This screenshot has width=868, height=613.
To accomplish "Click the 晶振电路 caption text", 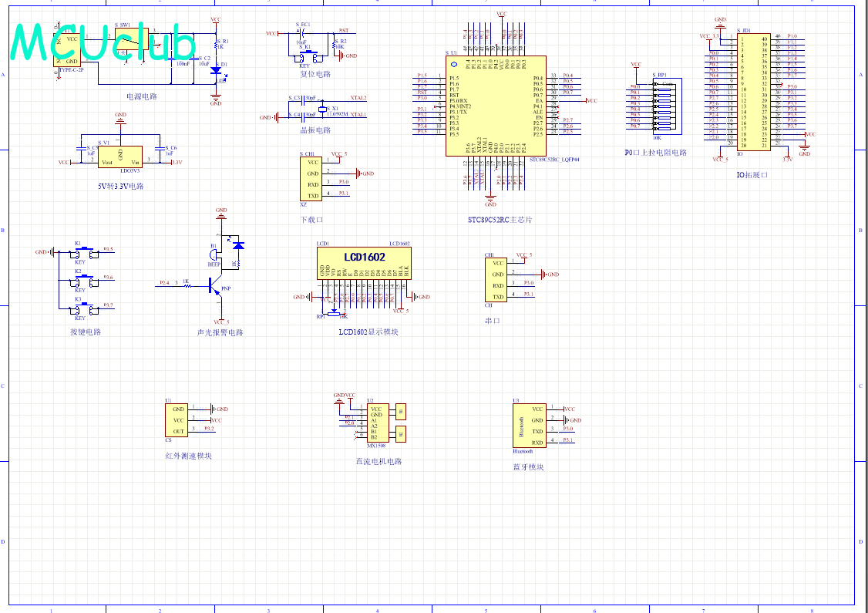I will click(315, 130).
